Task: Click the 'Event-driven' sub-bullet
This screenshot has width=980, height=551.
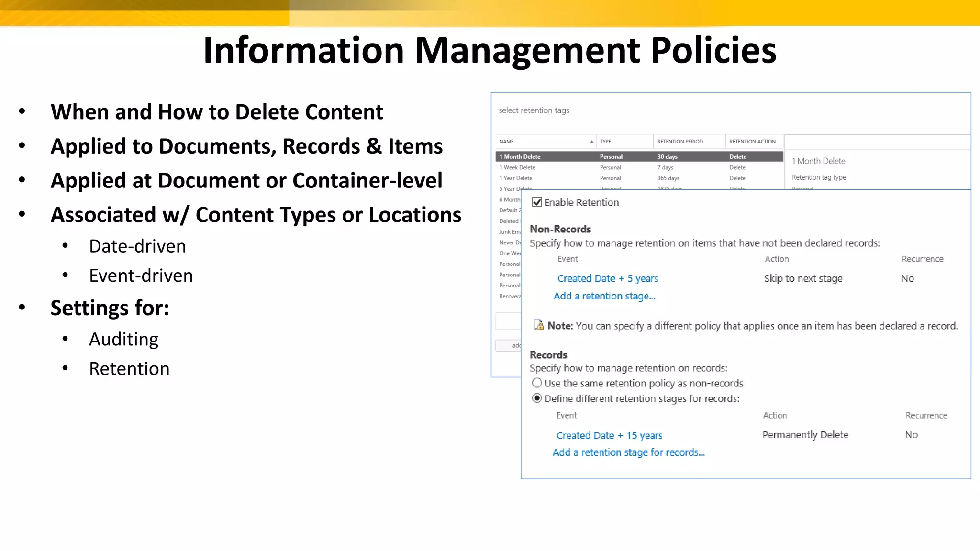Action: 141,276
